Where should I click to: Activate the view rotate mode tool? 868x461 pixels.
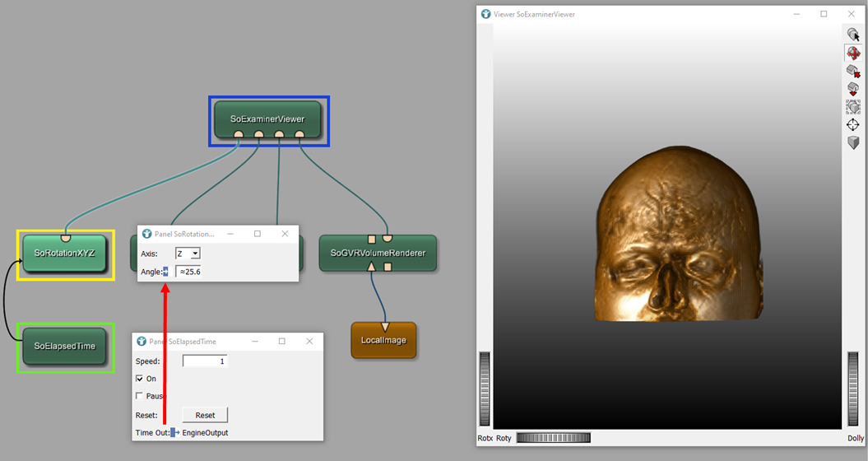pyautogui.click(x=853, y=53)
